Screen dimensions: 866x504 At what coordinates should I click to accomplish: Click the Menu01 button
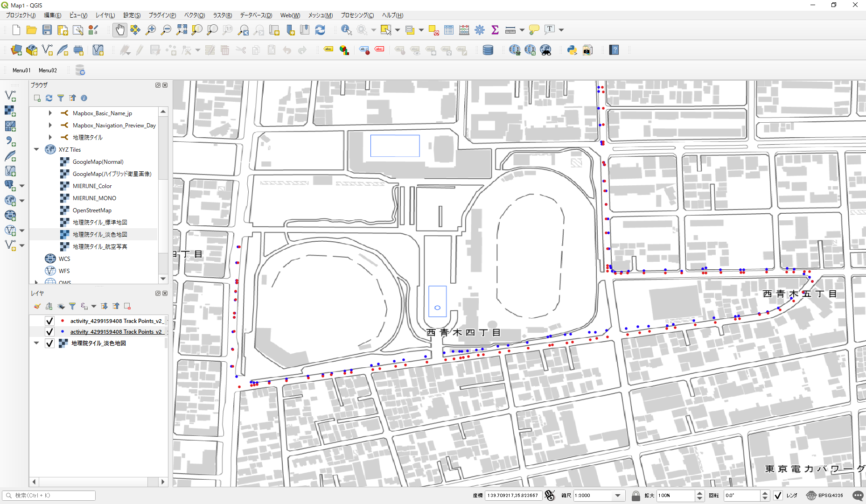(x=21, y=70)
